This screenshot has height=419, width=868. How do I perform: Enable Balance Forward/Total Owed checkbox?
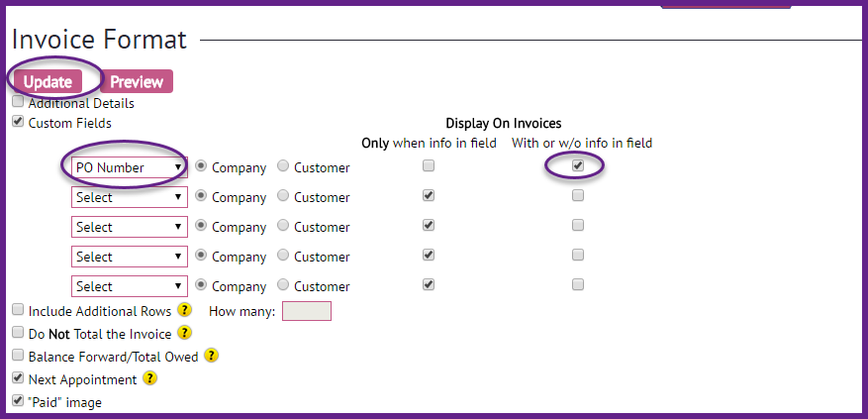(x=18, y=355)
